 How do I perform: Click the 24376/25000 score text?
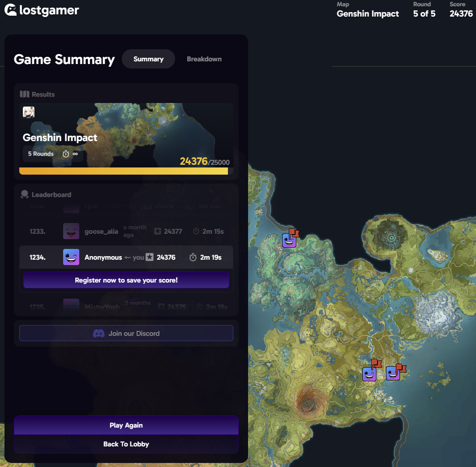click(205, 161)
